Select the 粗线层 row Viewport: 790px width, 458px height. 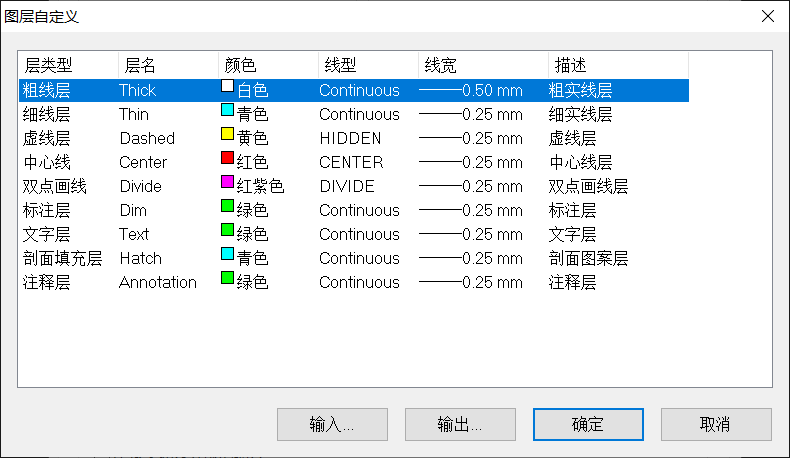354,90
